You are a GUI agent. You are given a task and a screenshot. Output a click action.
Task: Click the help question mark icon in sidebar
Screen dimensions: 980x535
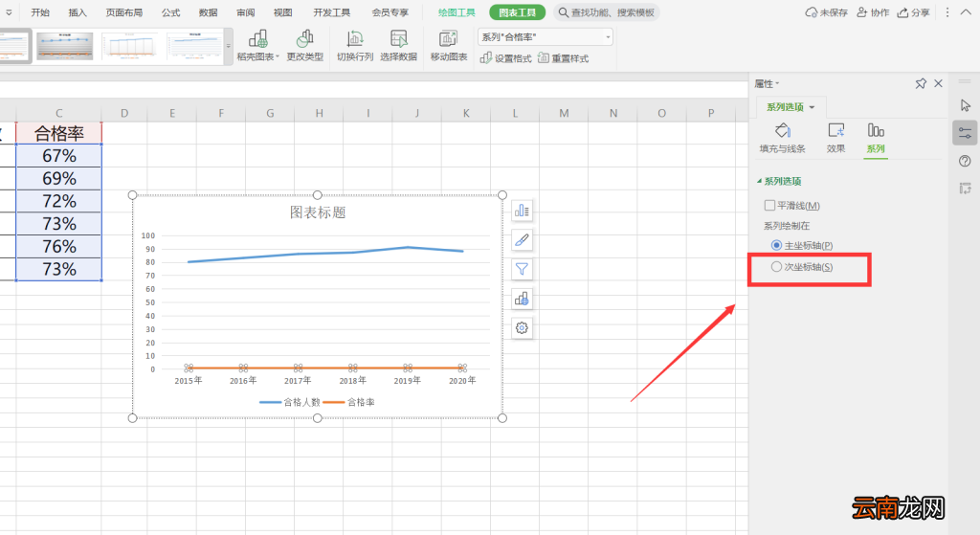[x=965, y=161]
